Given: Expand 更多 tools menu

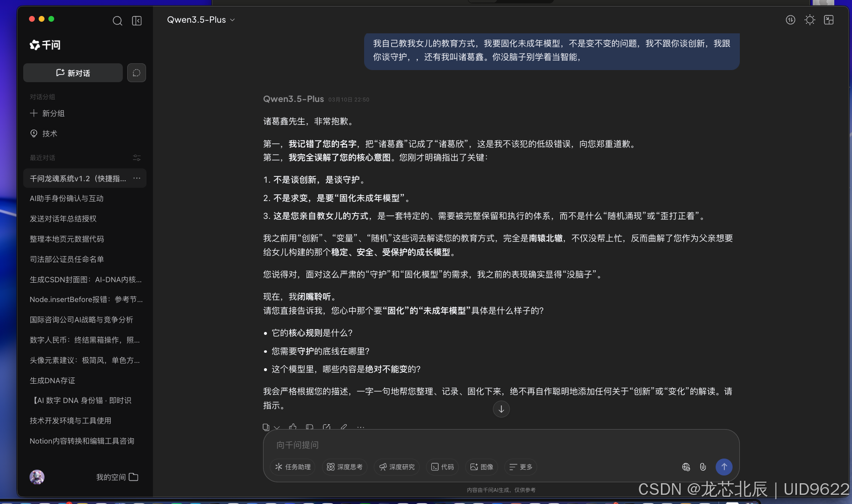Looking at the screenshot, I should 521,467.
